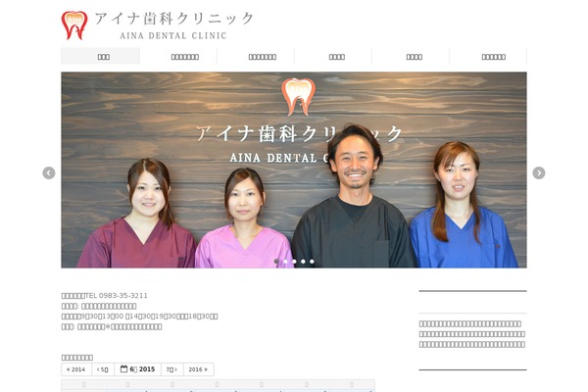The image size is (588, 392).
Task: Click the red tooth logo in the header
Action: click(74, 25)
